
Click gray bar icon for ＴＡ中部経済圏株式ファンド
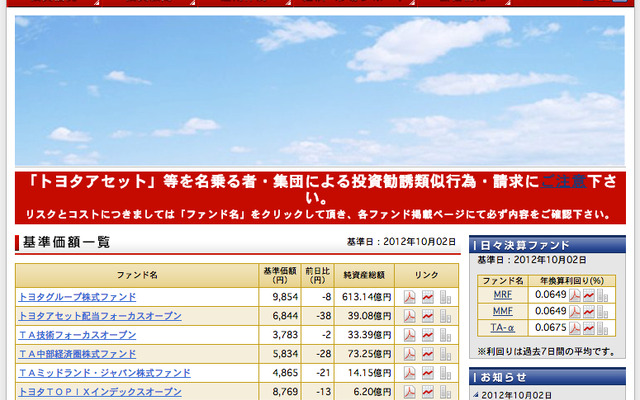pos(445,354)
